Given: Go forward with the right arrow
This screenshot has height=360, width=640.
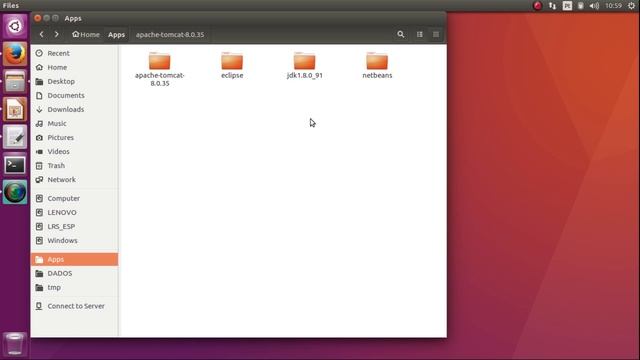Looking at the screenshot, I should pyautogui.click(x=57, y=35).
